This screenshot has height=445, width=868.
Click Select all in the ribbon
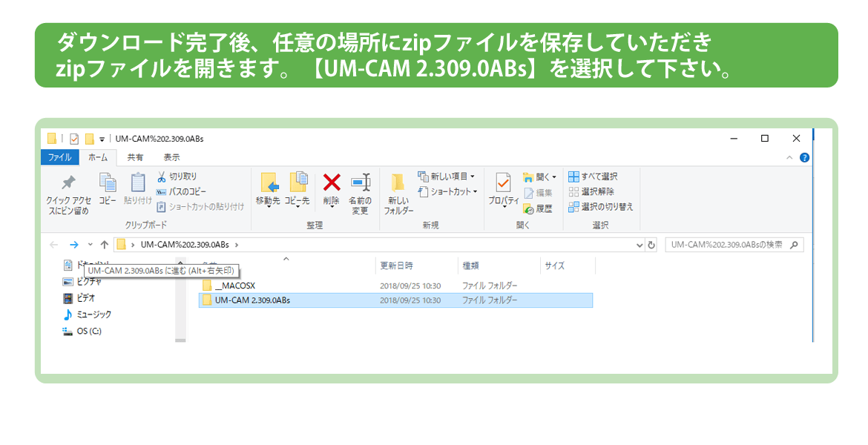(x=592, y=177)
